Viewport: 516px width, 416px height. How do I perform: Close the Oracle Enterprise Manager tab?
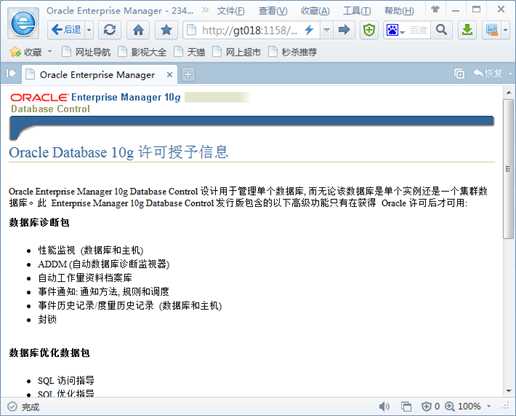[170, 75]
